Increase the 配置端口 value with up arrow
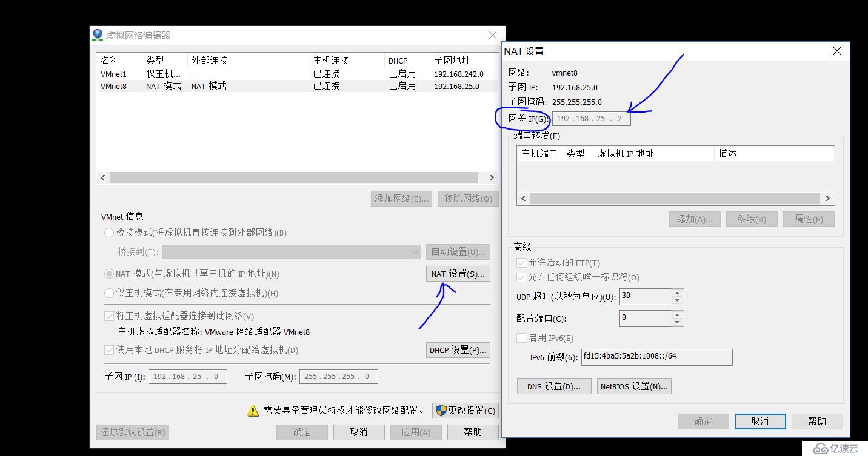Viewport: 868px width, 456px height. click(678, 315)
